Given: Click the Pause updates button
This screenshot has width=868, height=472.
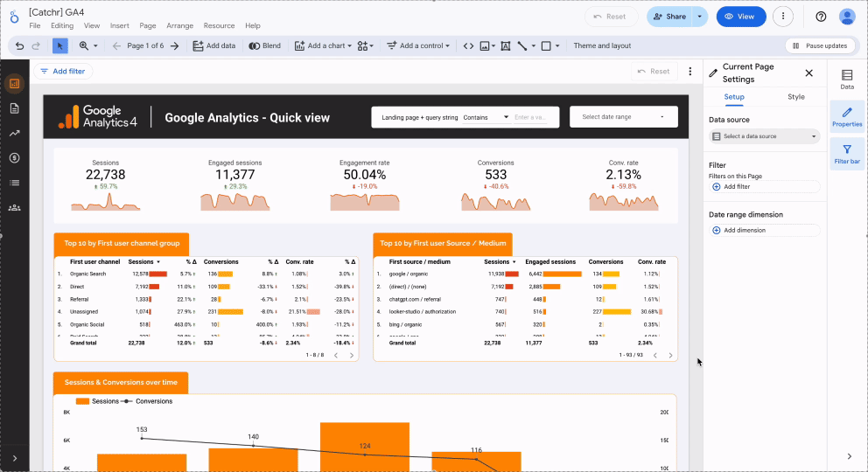Looking at the screenshot, I should (820, 45).
